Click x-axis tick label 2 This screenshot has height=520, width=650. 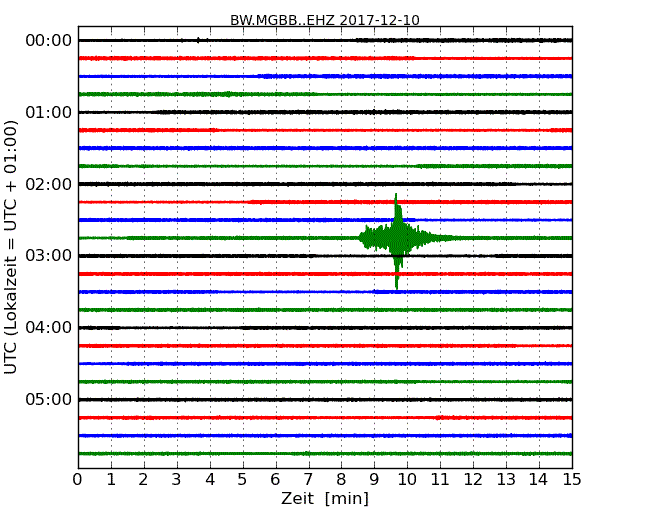point(143,479)
